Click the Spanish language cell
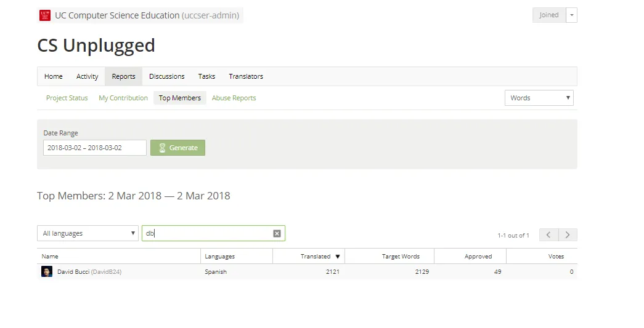The image size is (644, 328). (216, 271)
